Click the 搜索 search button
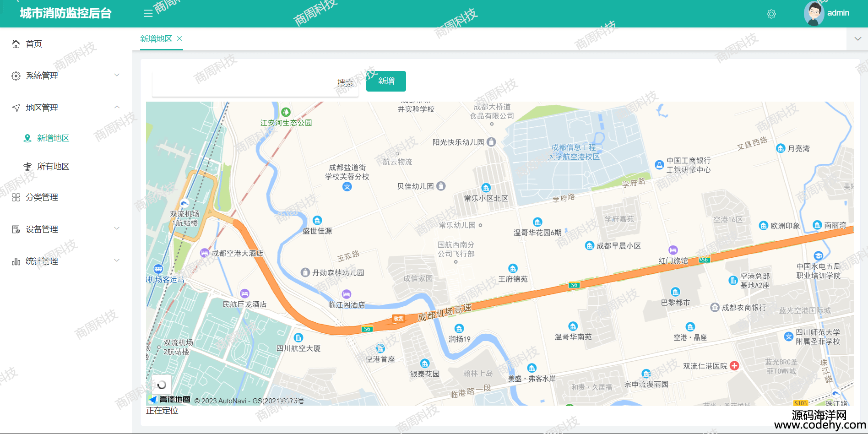 (x=345, y=83)
